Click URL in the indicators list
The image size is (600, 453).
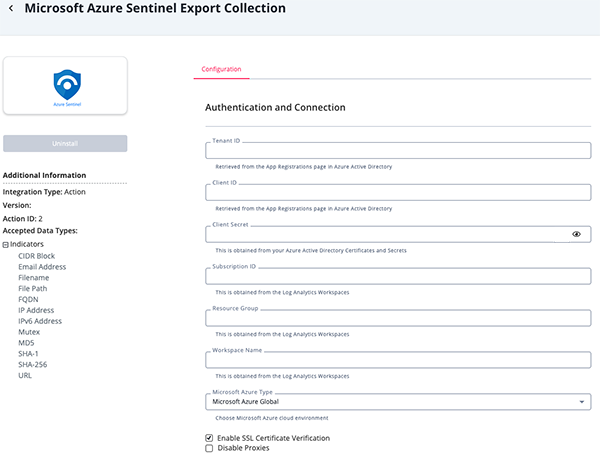click(25, 375)
